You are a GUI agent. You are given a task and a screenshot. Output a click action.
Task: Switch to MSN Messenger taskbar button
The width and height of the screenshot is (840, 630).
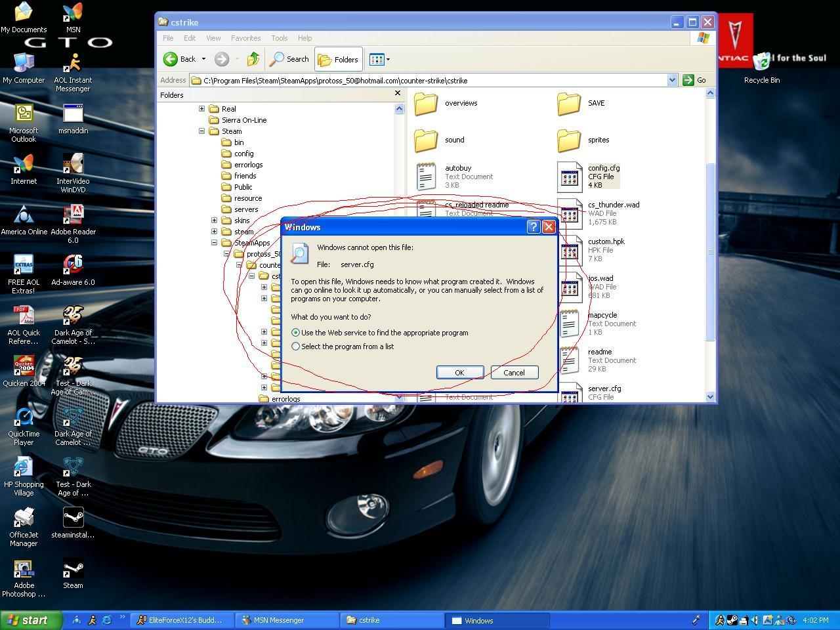[285, 620]
